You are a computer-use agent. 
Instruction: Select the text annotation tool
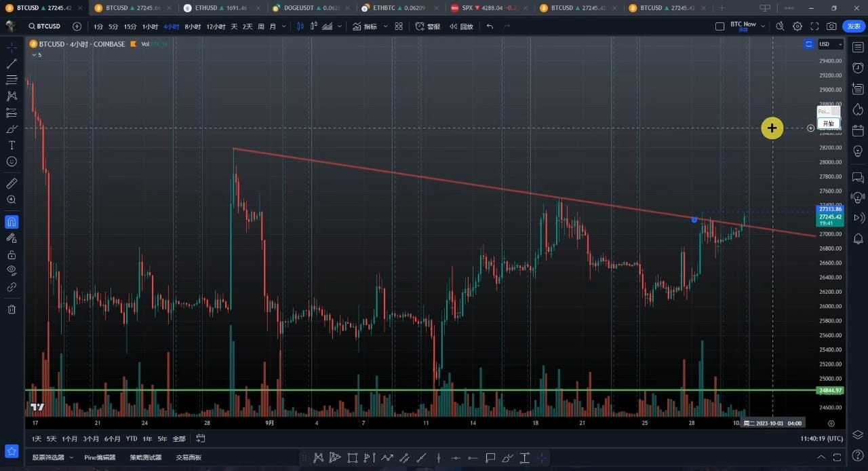[12, 145]
